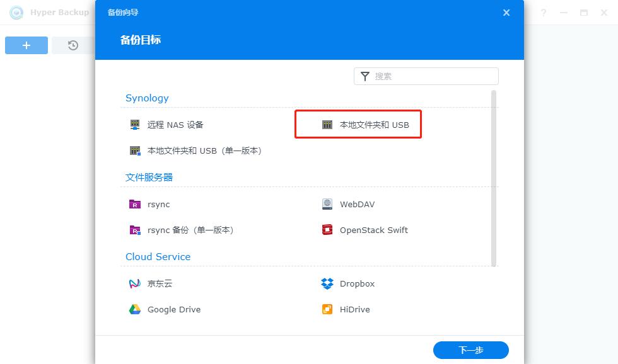Pick the rsync file server icon
Screen dimensions: 618x364
pyautogui.click(x=134, y=204)
